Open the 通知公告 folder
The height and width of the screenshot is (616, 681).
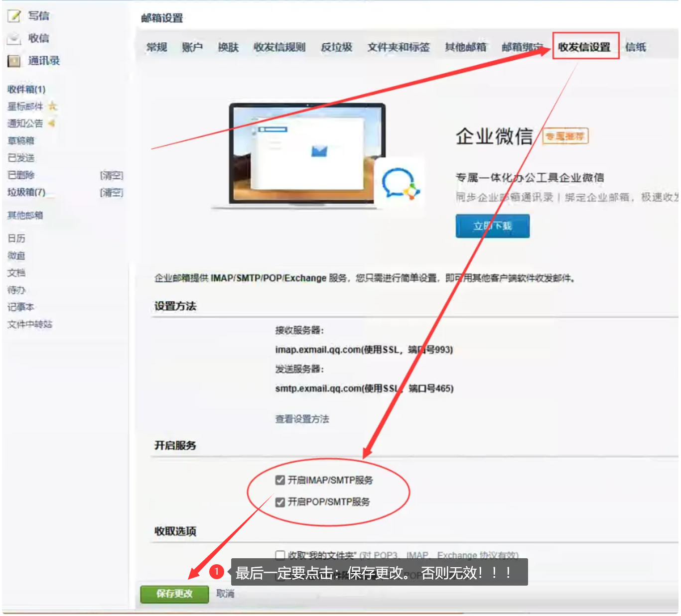point(25,123)
